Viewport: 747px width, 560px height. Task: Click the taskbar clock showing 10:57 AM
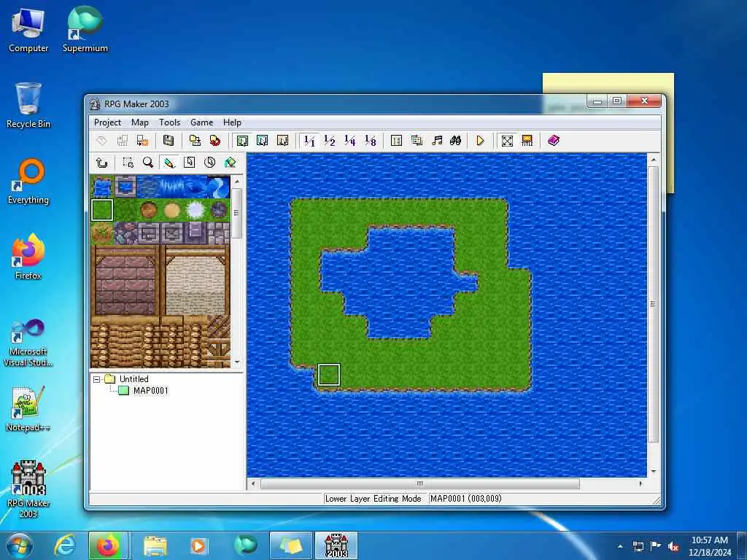[709, 545]
